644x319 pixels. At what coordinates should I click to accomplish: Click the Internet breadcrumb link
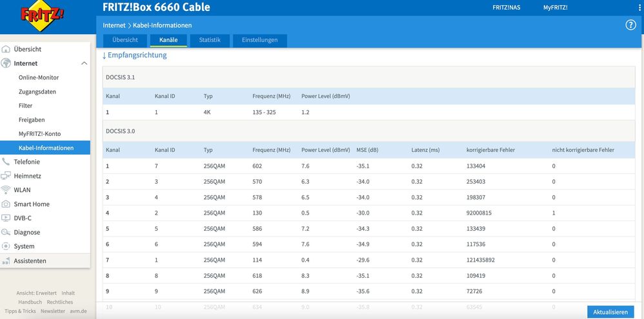point(114,25)
